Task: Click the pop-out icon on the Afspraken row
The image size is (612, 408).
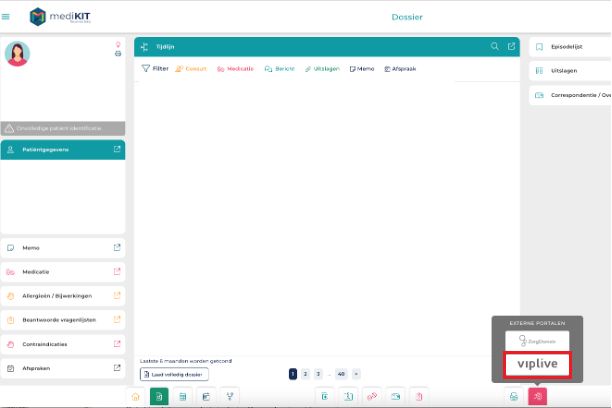Action: tap(117, 368)
